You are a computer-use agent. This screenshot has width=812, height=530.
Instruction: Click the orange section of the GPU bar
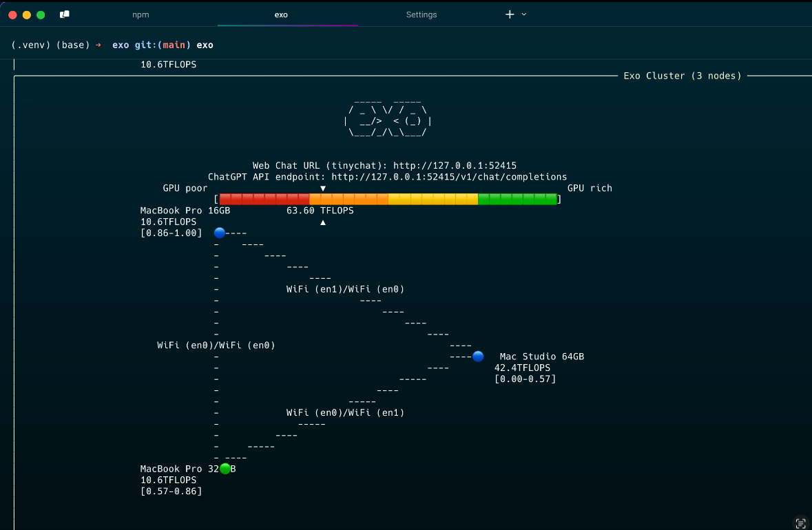(348, 199)
